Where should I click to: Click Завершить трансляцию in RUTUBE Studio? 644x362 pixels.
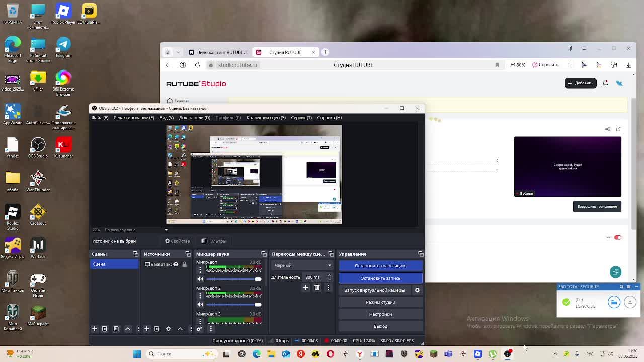[597, 206]
